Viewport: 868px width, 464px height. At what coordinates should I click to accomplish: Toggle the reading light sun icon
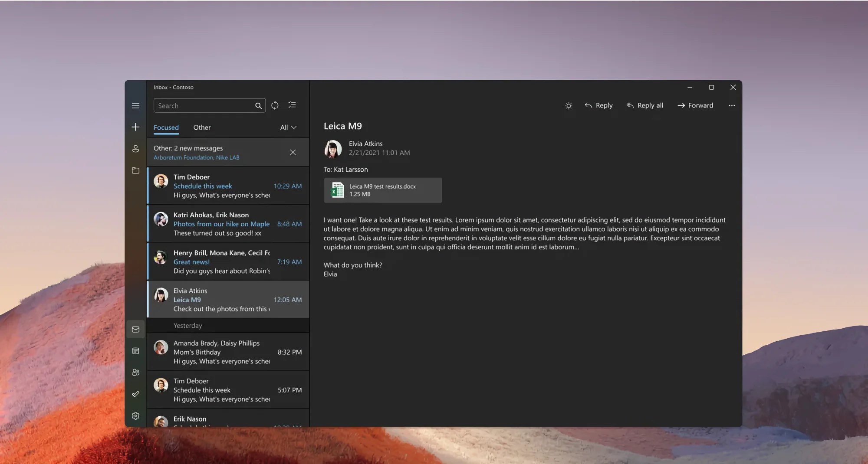coord(568,105)
